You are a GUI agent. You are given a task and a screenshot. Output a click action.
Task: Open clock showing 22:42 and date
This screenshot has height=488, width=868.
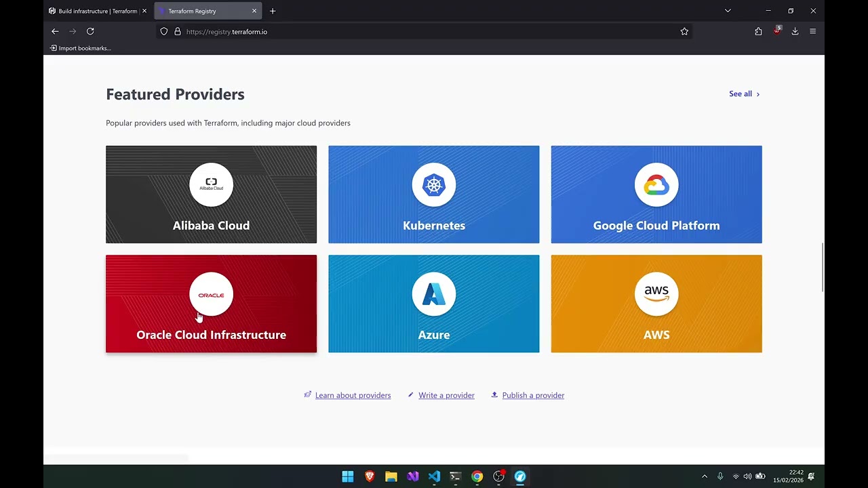point(788,476)
